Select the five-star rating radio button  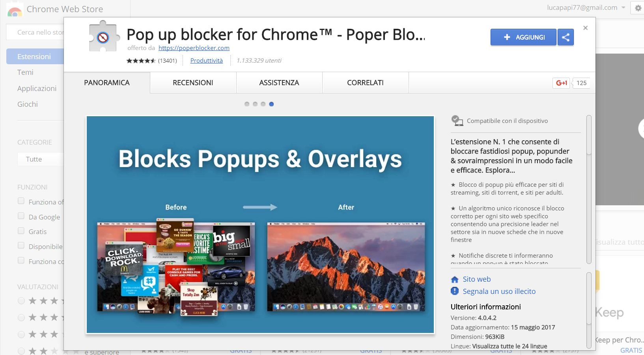pyautogui.click(x=21, y=301)
